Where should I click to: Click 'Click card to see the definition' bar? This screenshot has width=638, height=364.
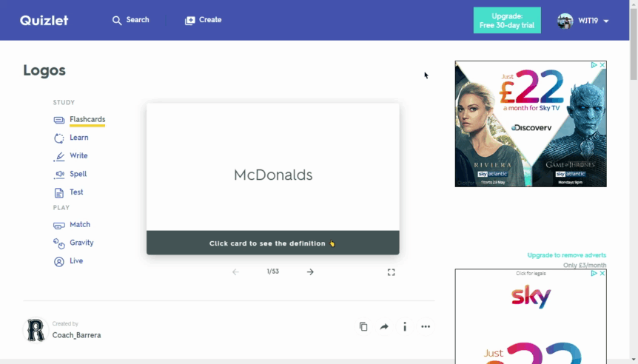pyautogui.click(x=273, y=243)
